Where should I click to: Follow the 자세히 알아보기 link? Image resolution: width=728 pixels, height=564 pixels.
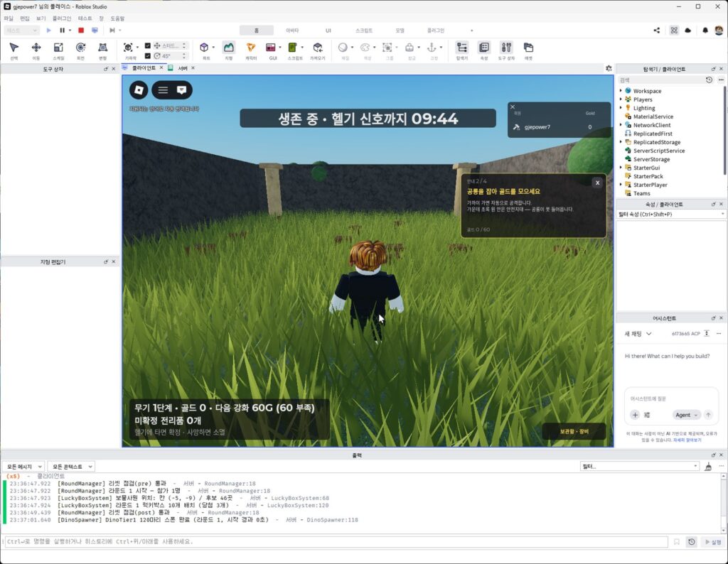click(x=687, y=440)
